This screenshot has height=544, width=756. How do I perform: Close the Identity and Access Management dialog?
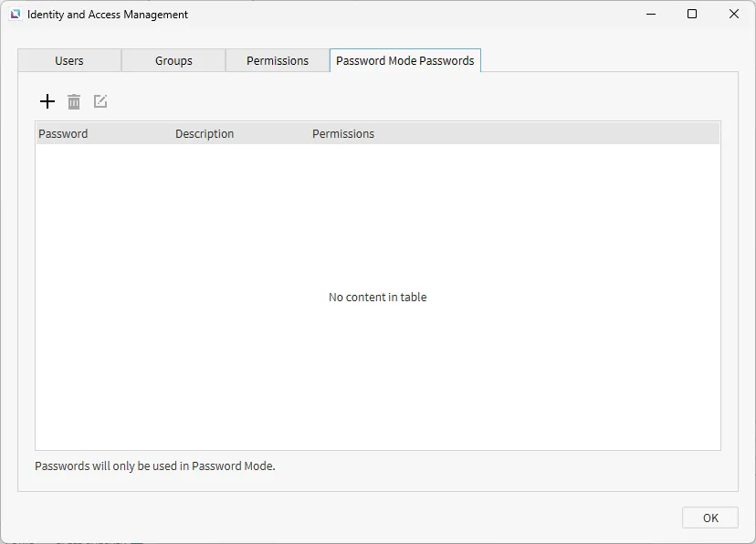(x=734, y=15)
